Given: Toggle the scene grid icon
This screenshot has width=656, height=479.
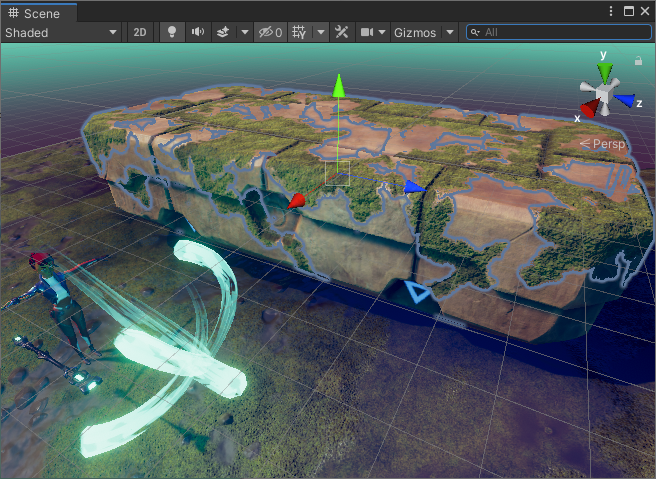Looking at the screenshot, I should [299, 32].
